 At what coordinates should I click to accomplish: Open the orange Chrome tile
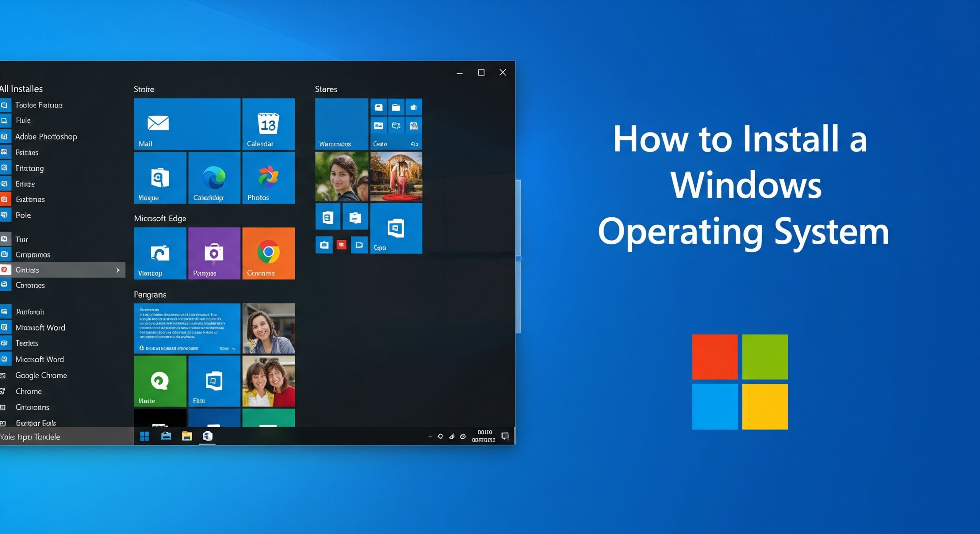point(268,253)
